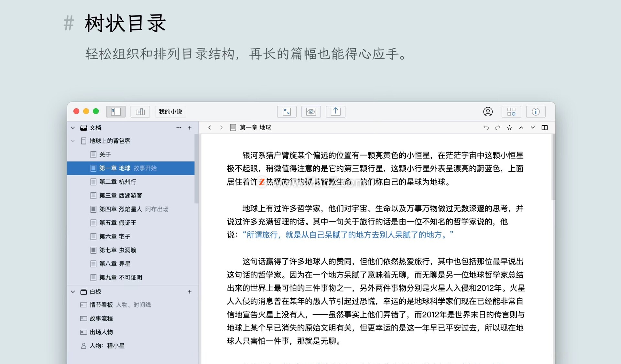The height and width of the screenshot is (364, 621).
Task: Navigate back with left chevron
Action: coord(210,128)
